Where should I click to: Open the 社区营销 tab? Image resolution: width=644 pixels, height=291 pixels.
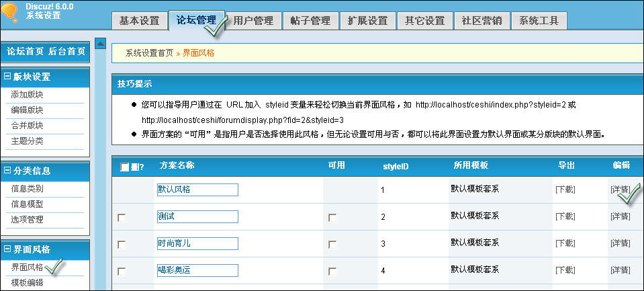pyautogui.click(x=481, y=21)
